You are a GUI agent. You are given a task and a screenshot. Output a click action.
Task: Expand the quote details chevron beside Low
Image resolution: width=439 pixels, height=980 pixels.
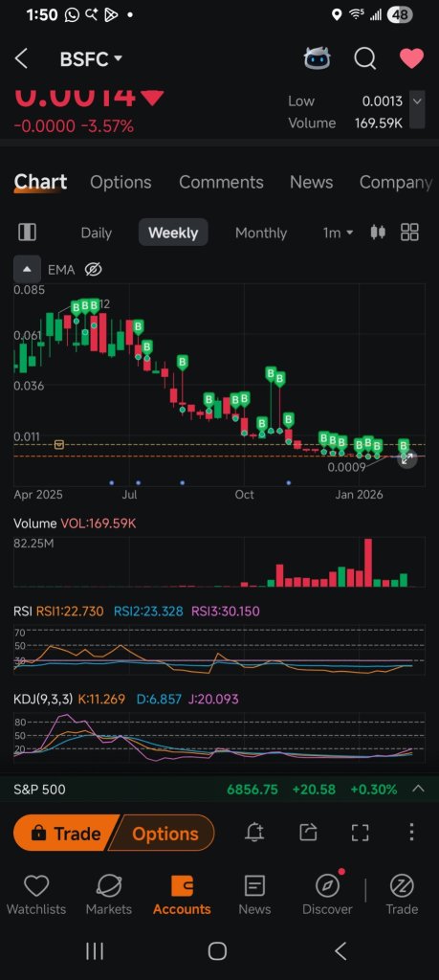pos(417,100)
